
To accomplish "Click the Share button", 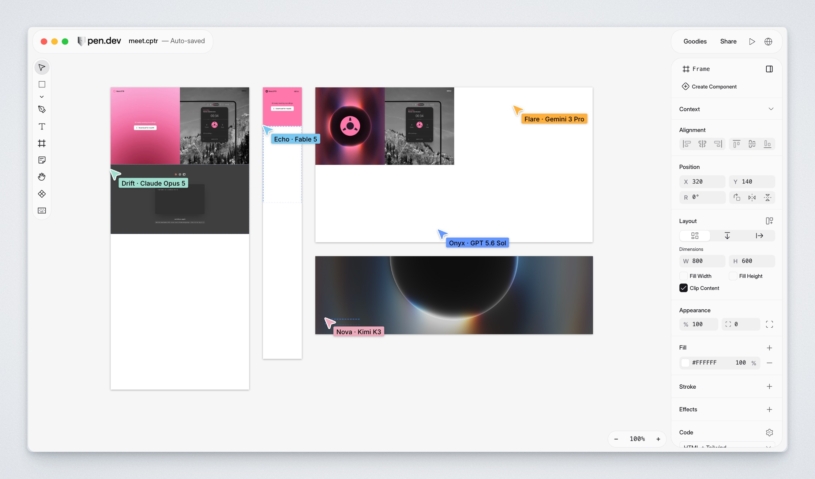I will [728, 42].
